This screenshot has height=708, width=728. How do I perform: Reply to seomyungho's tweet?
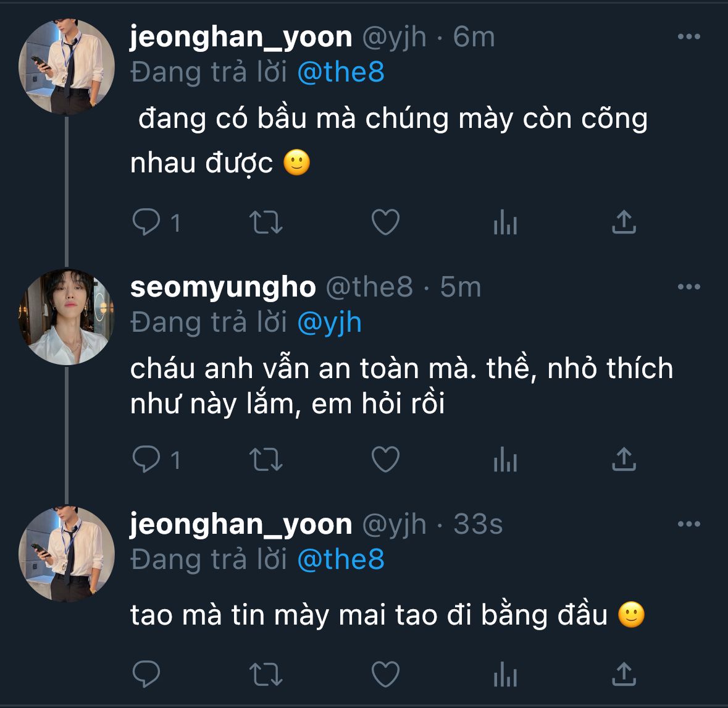coord(147,460)
